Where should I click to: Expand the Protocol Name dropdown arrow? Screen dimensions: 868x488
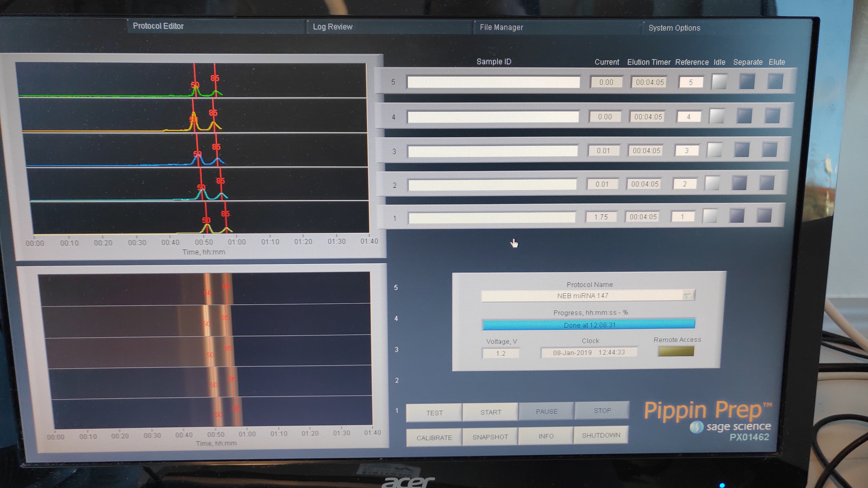(x=687, y=296)
